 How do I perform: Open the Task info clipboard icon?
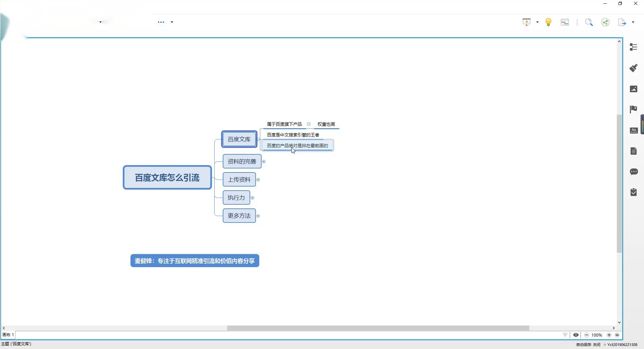click(634, 192)
